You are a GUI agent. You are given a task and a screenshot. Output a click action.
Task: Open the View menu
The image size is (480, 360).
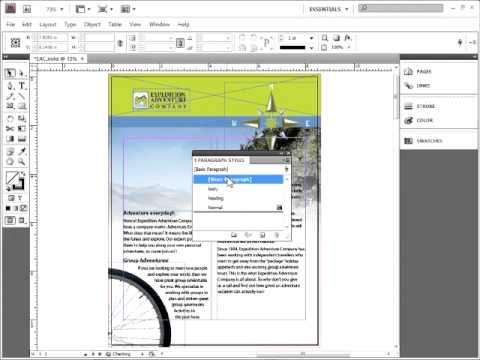coord(135,24)
